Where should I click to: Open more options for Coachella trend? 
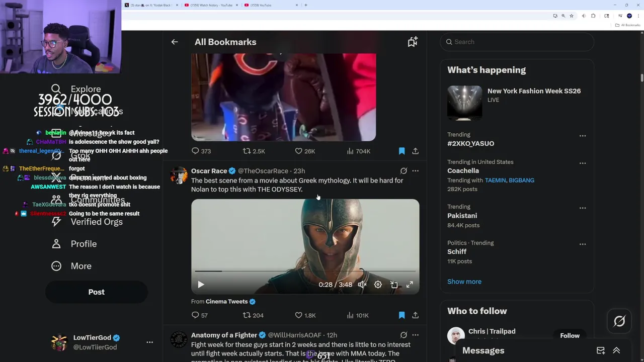click(583, 163)
